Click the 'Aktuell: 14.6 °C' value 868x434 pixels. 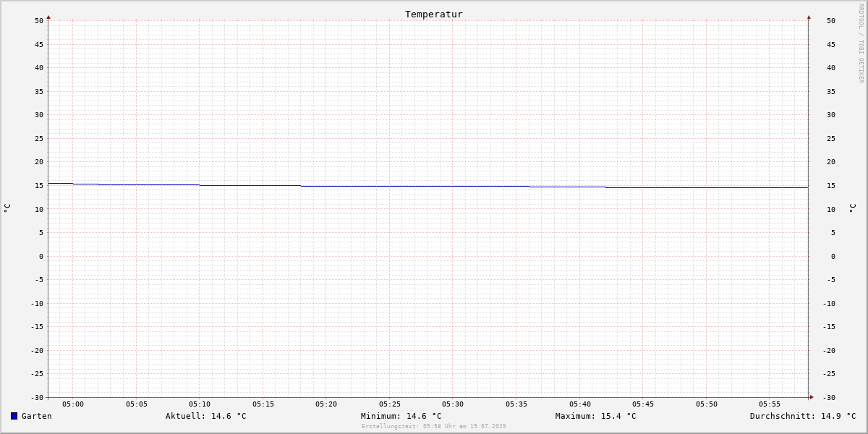click(x=206, y=416)
